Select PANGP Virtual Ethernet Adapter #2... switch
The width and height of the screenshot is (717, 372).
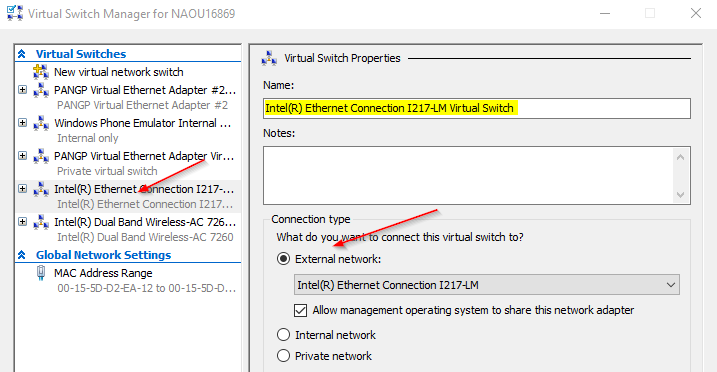[145, 90]
